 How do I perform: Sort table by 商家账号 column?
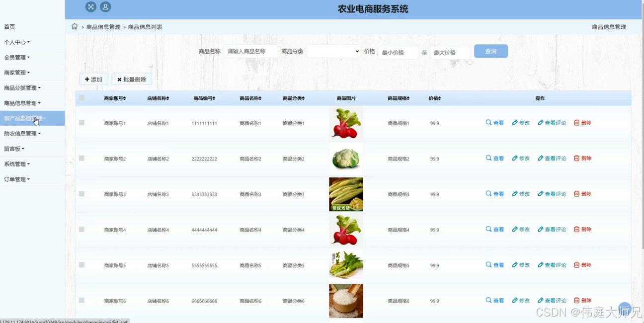[115, 98]
